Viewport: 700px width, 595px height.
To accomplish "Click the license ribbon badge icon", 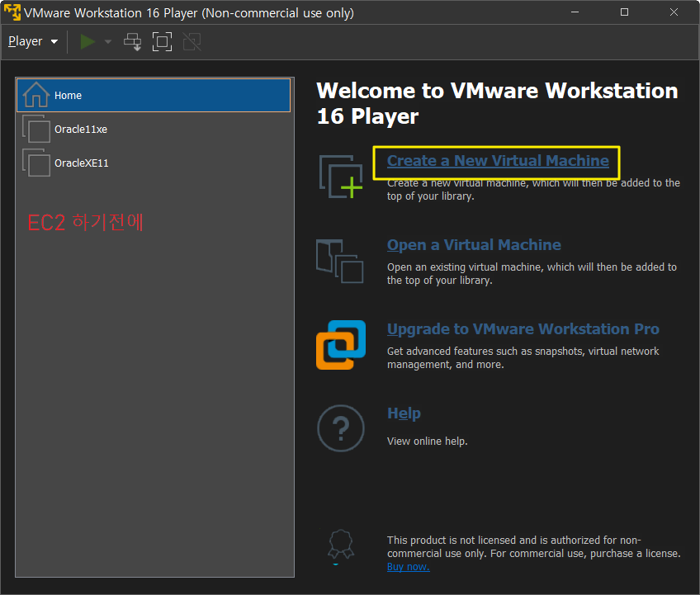I will 341,545.
